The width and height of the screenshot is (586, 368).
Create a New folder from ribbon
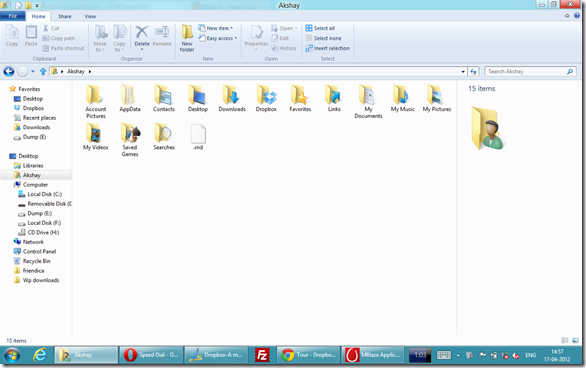click(x=187, y=38)
